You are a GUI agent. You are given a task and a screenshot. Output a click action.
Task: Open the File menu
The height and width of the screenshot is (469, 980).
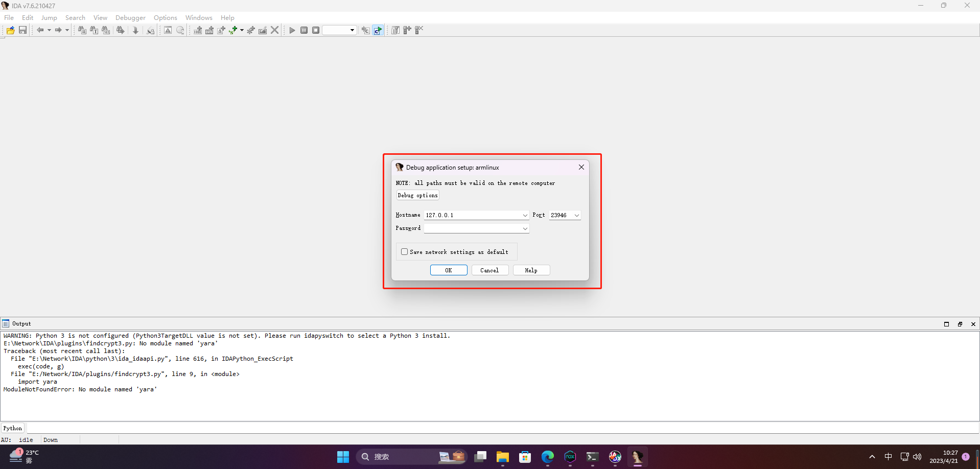9,17
